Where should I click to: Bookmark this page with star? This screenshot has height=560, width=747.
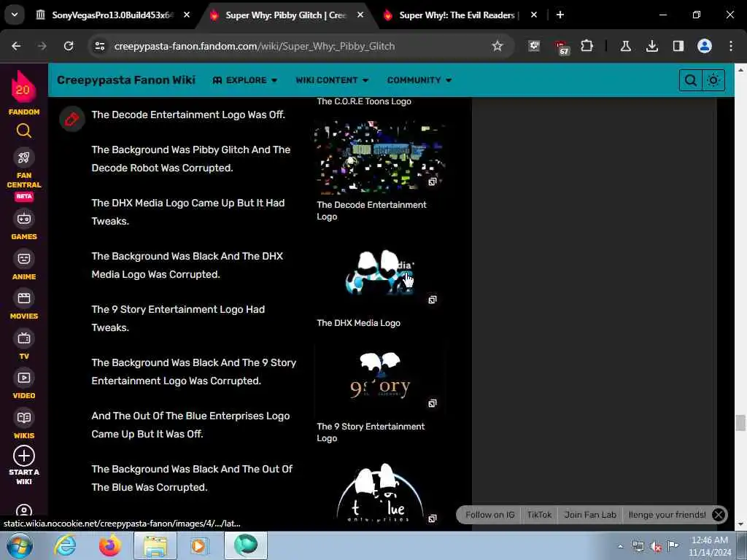(498, 46)
